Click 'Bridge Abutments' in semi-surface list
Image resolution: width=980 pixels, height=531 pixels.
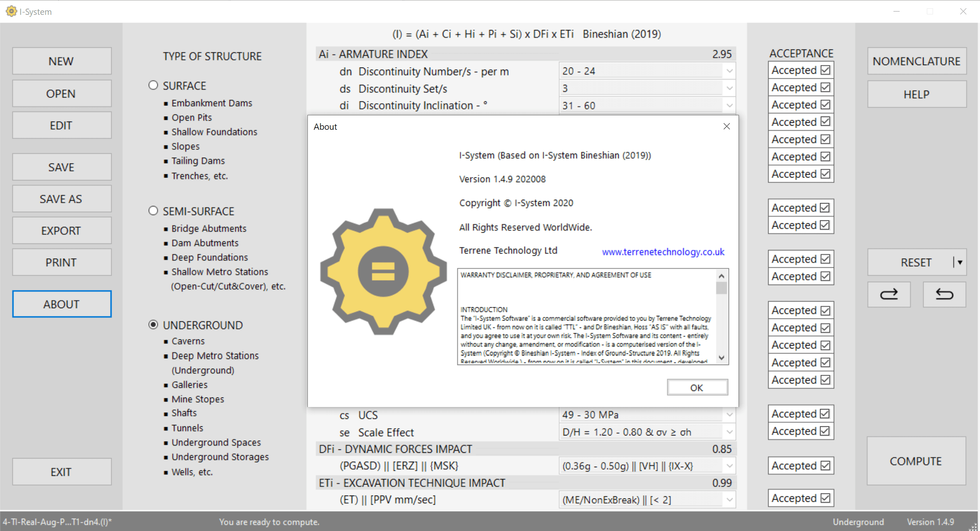tap(209, 229)
